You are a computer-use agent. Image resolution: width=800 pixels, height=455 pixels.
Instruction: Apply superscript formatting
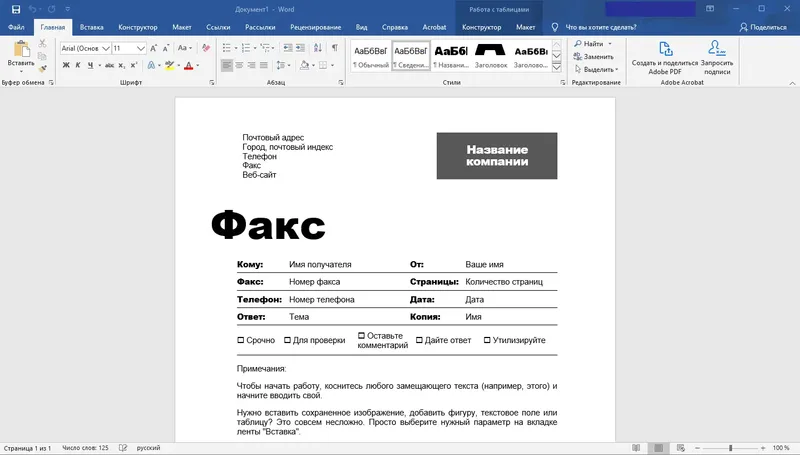tap(134, 65)
